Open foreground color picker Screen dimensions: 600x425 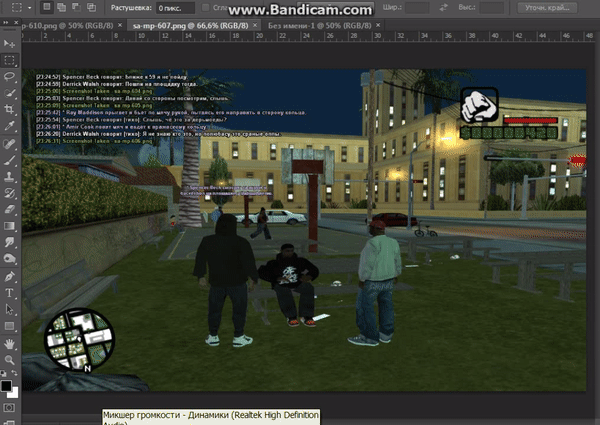6,386
